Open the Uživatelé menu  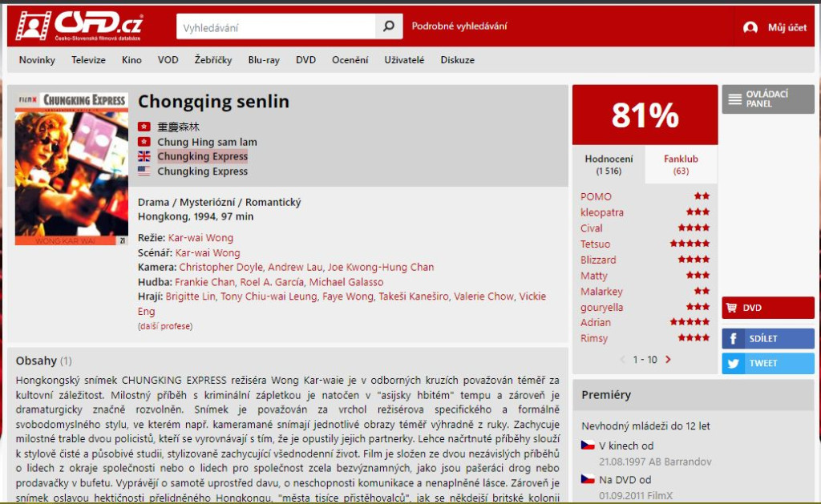point(404,60)
